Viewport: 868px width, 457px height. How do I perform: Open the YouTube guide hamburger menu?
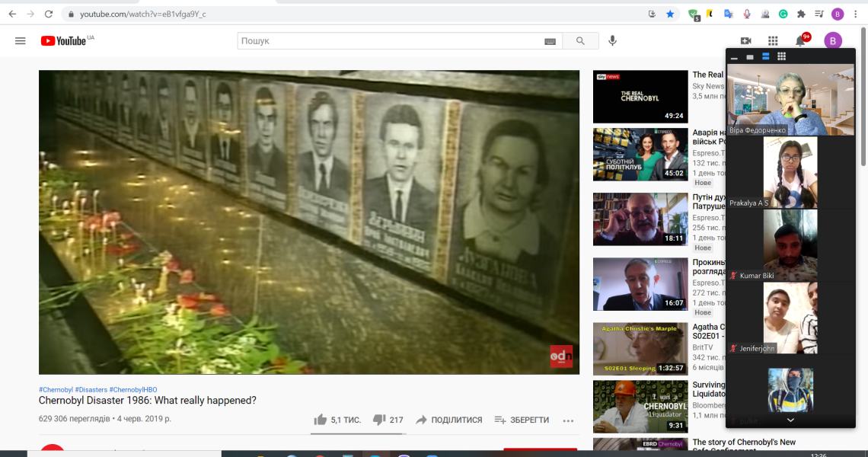click(x=21, y=41)
